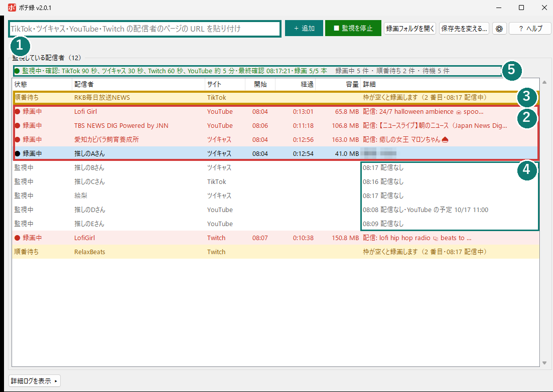Click the black recording dot for 推しのAさん
Image resolution: width=553 pixels, height=392 pixels.
tap(17, 154)
